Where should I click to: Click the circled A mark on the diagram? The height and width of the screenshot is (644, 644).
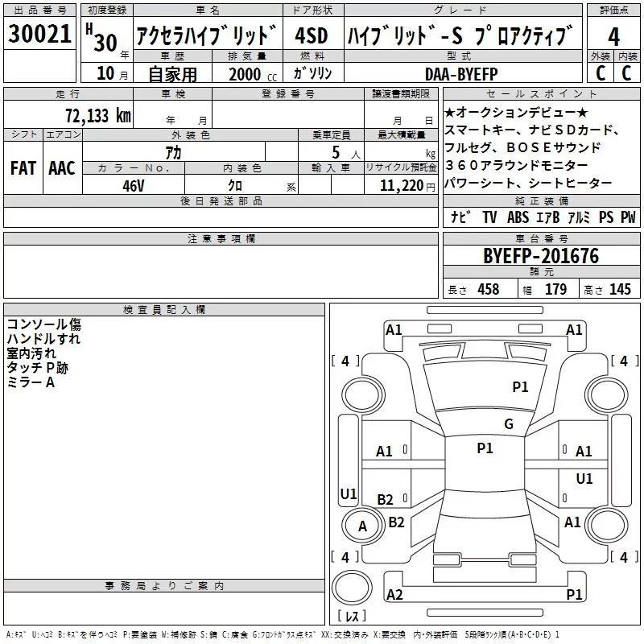click(361, 526)
